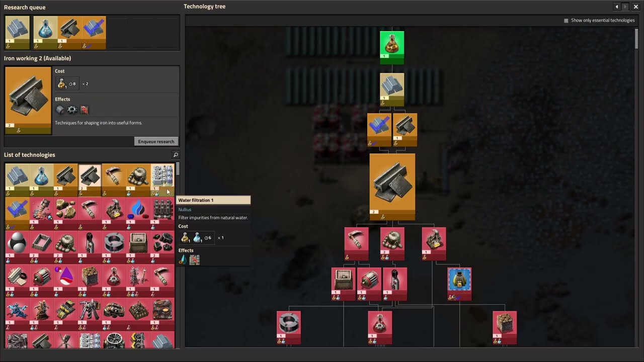Image resolution: width=644 pixels, height=362 pixels.
Task: Click green flask node atop technology tree
Action: (x=392, y=48)
